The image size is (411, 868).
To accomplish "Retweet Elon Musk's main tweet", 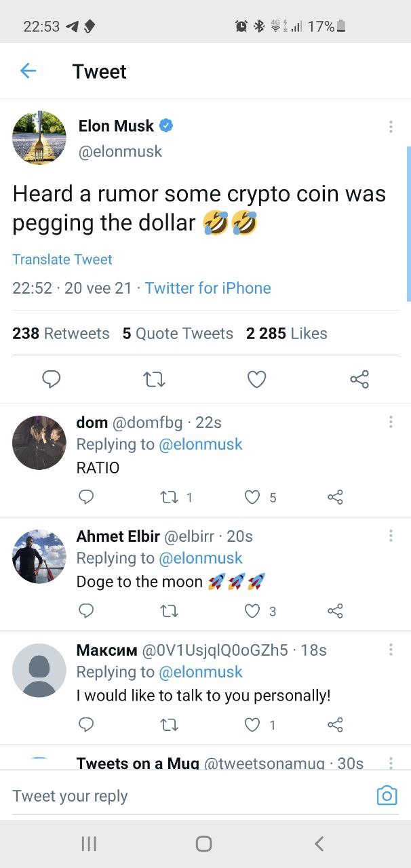I will [x=155, y=379].
